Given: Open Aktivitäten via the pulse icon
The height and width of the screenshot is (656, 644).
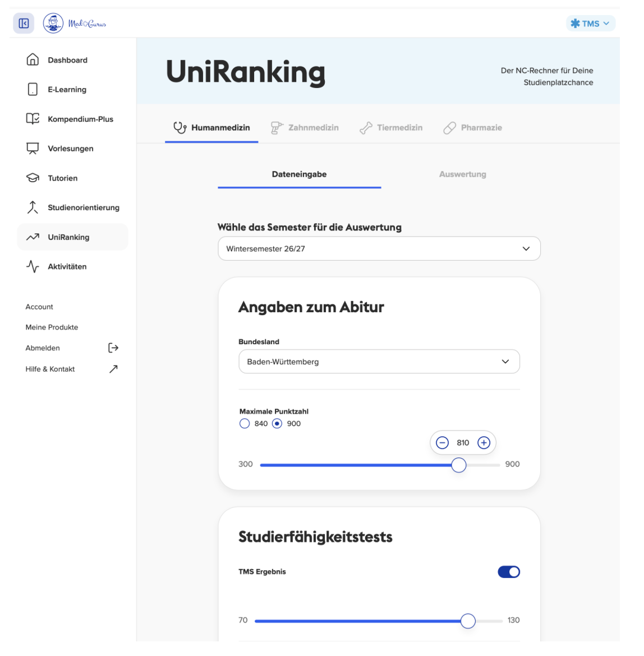Looking at the screenshot, I should click(x=33, y=267).
